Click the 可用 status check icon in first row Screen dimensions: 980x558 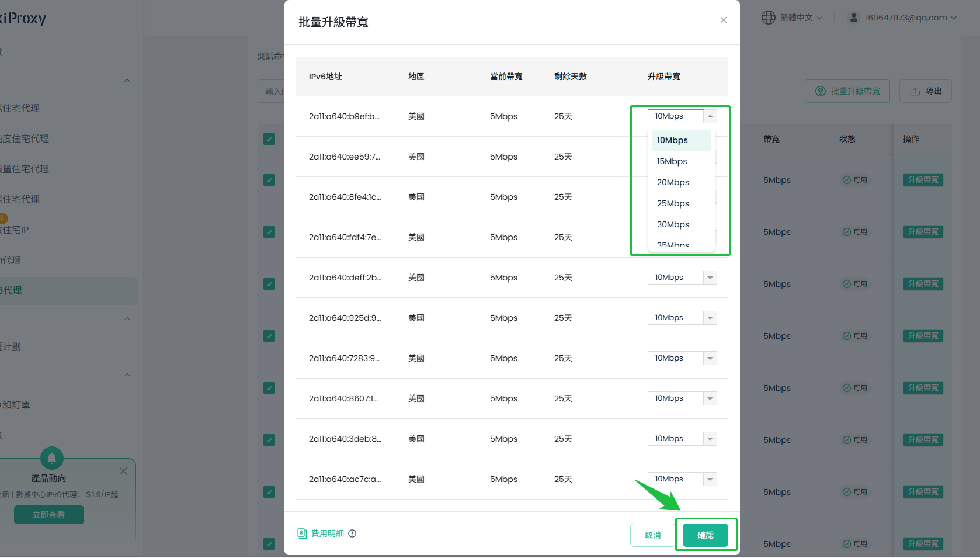[x=847, y=180]
